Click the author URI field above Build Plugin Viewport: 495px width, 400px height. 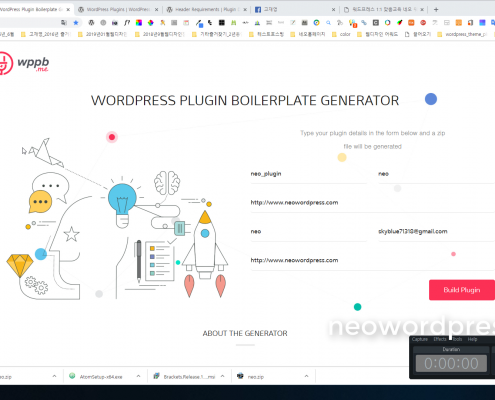[373, 260]
